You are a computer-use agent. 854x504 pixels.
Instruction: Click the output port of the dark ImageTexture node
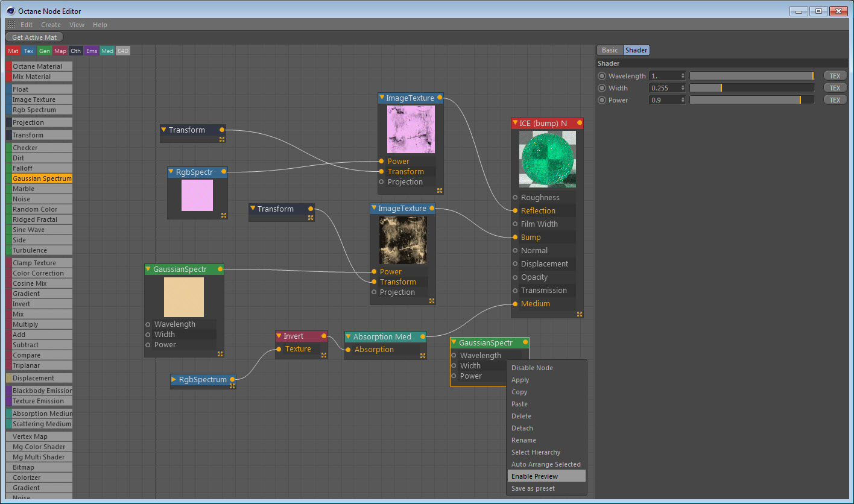[432, 208]
